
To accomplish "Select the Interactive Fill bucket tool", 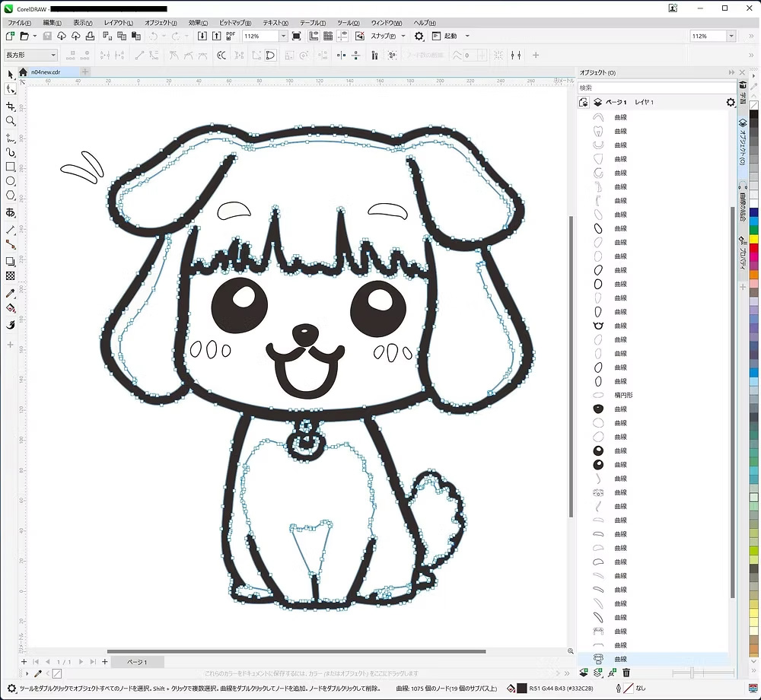I will 11,308.
